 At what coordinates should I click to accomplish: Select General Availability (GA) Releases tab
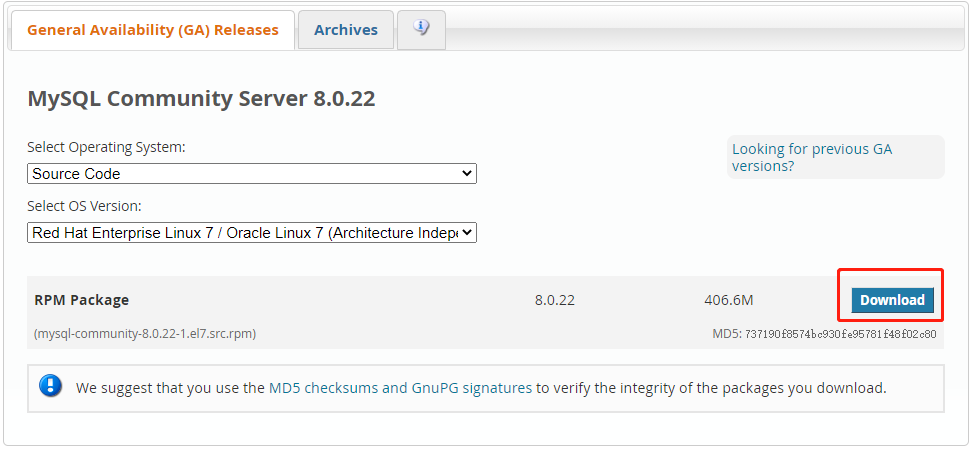click(x=152, y=30)
